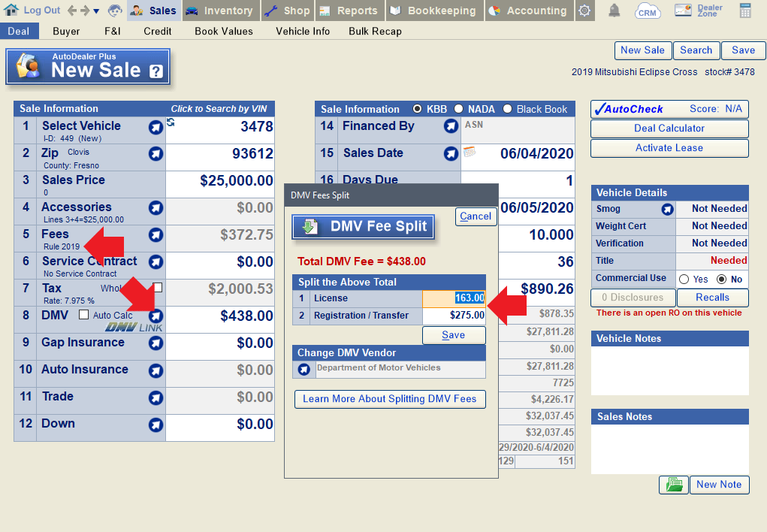Click the top right Save button

point(743,50)
